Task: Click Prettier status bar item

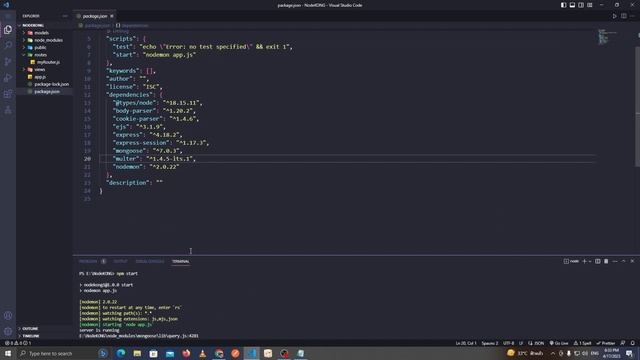Action: 606,343
